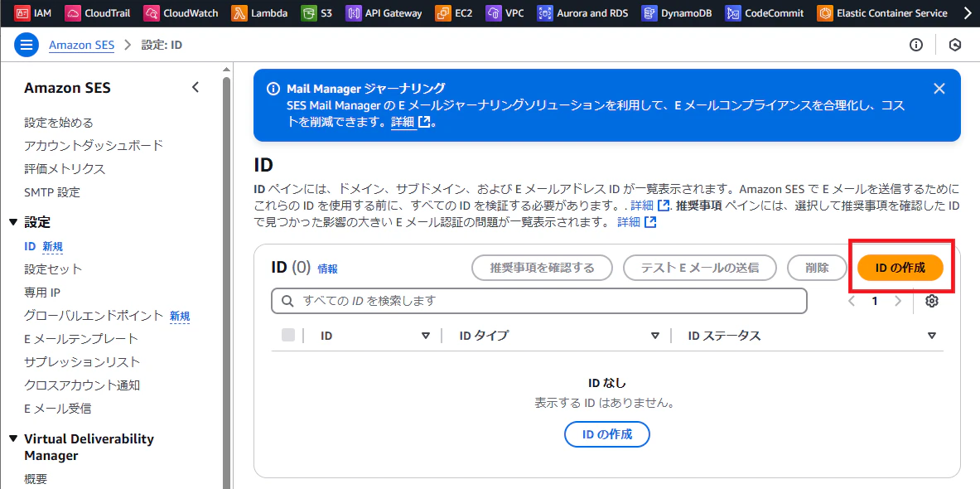Click the 削除 button

point(817,269)
